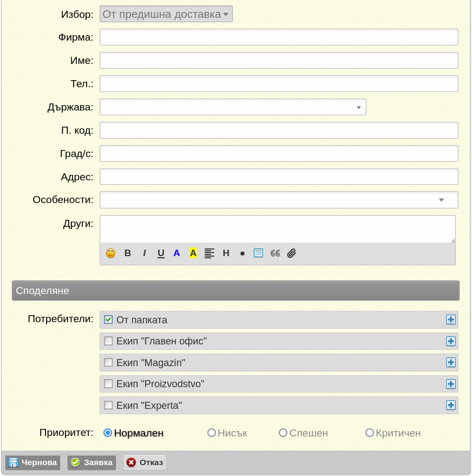Viewport: 472px width, 476px height.
Task: Check Екип "Experta" checkbox
Action: point(108,405)
